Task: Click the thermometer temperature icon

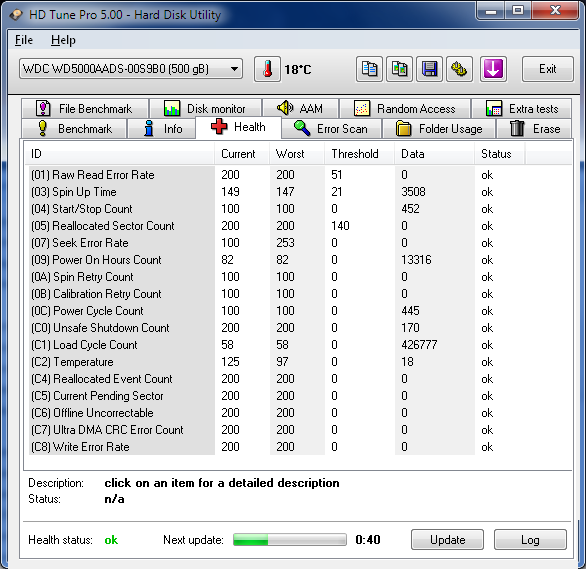Action: (267, 69)
